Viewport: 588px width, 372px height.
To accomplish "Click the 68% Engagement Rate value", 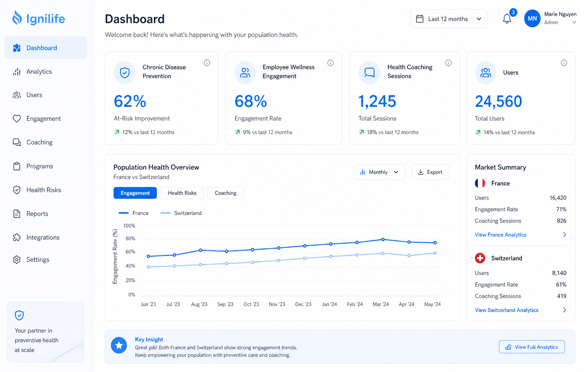I will (251, 101).
